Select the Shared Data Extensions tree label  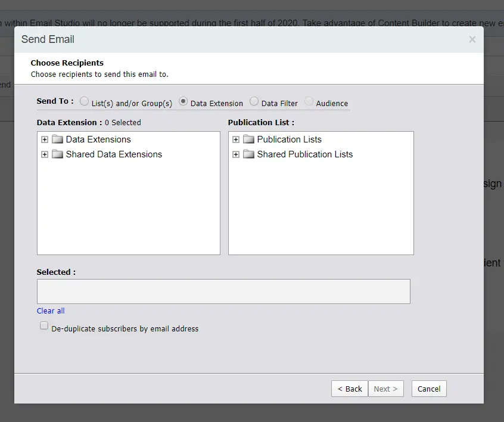pos(114,154)
